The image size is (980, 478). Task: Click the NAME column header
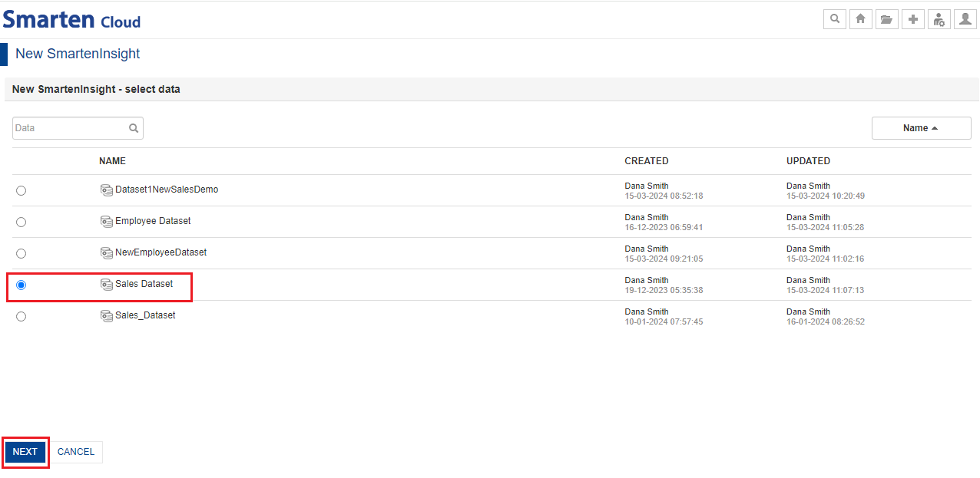click(x=112, y=161)
